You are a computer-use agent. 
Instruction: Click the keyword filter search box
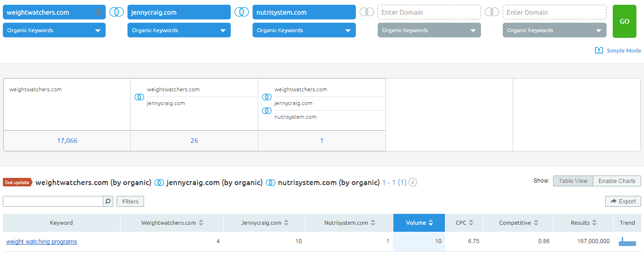[x=53, y=202]
